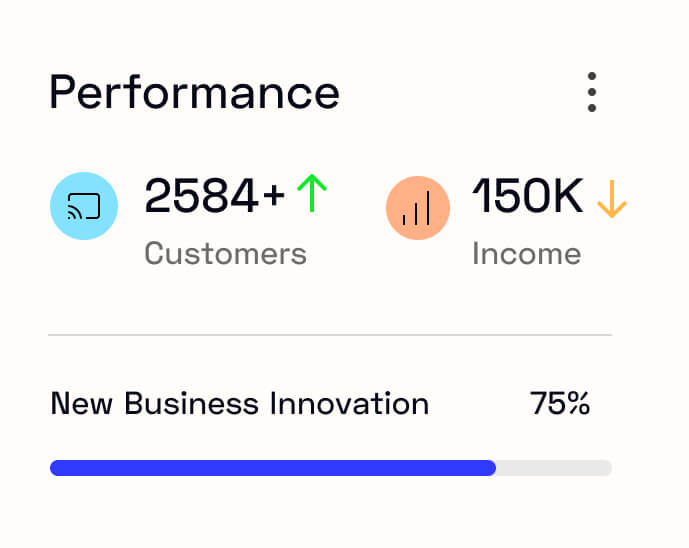The image size is (689, 548).
Task: Click the green upward arrow
Action: [312, 193]
